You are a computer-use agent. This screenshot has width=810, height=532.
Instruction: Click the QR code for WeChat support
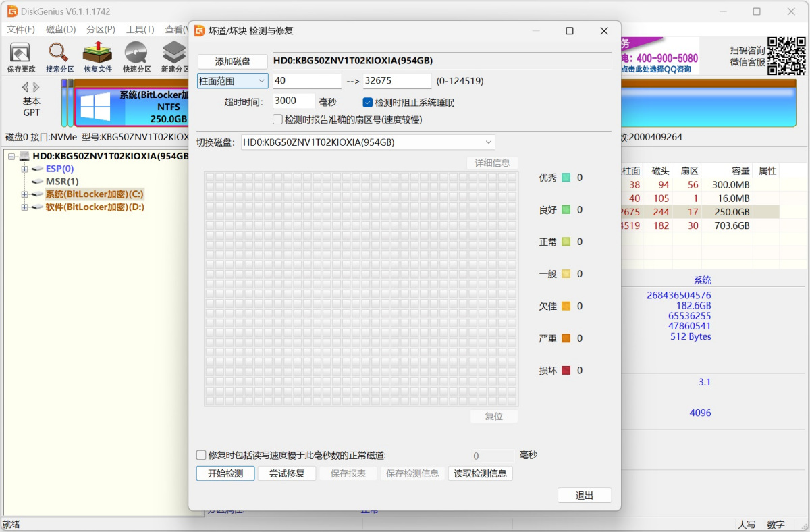pyautogui.click(x=786, y=56)
